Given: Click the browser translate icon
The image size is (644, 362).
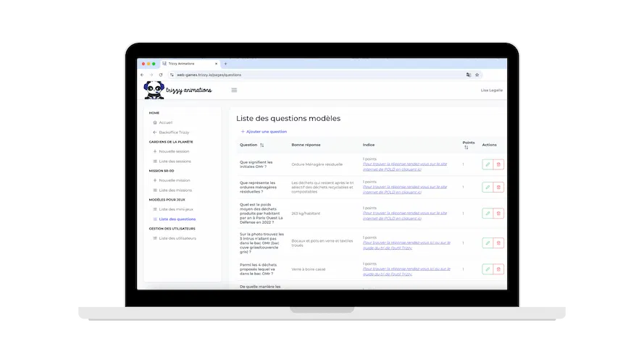Looking at the screenshot, I should tap(469, 75).
